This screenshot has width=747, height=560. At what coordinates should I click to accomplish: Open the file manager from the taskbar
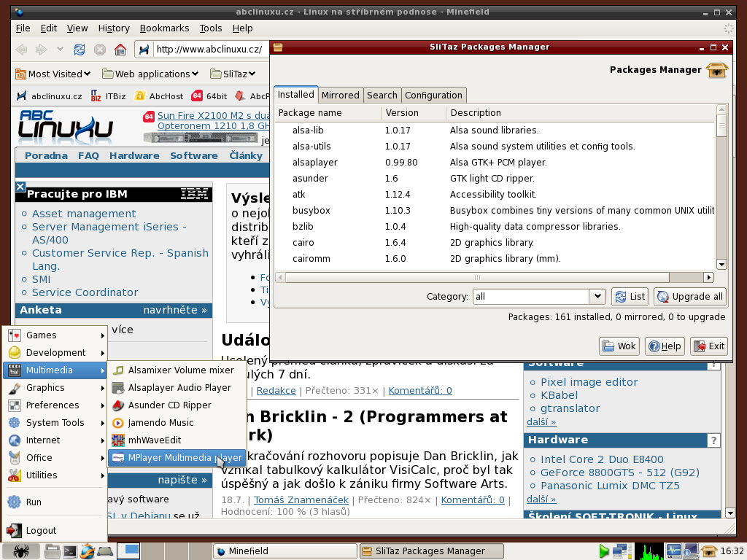(52, 551)
